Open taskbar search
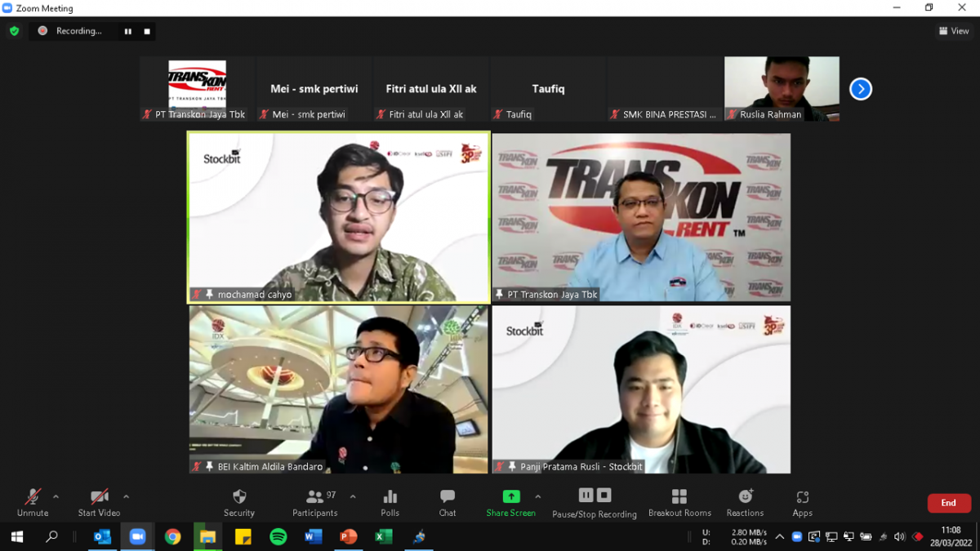The width and height of the screenshot is (980, 551). [x=52, y=536]
